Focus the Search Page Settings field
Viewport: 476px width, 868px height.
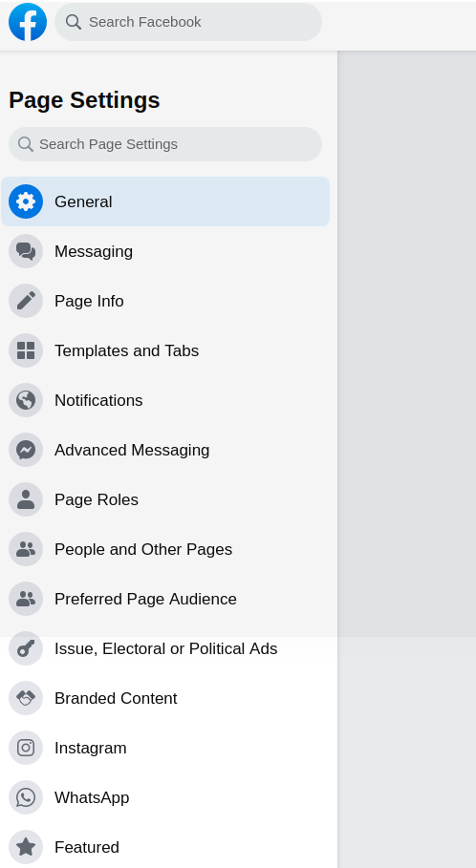165,144
